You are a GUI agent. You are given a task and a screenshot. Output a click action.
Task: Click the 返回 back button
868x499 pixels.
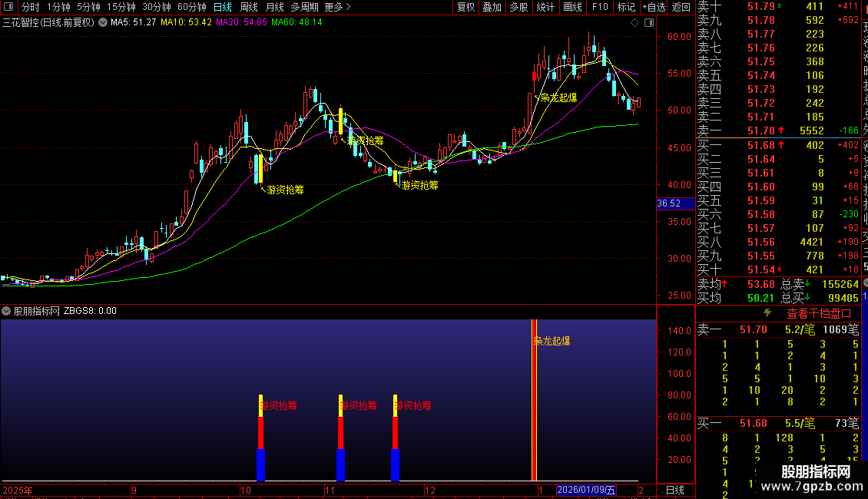point(681,7)
